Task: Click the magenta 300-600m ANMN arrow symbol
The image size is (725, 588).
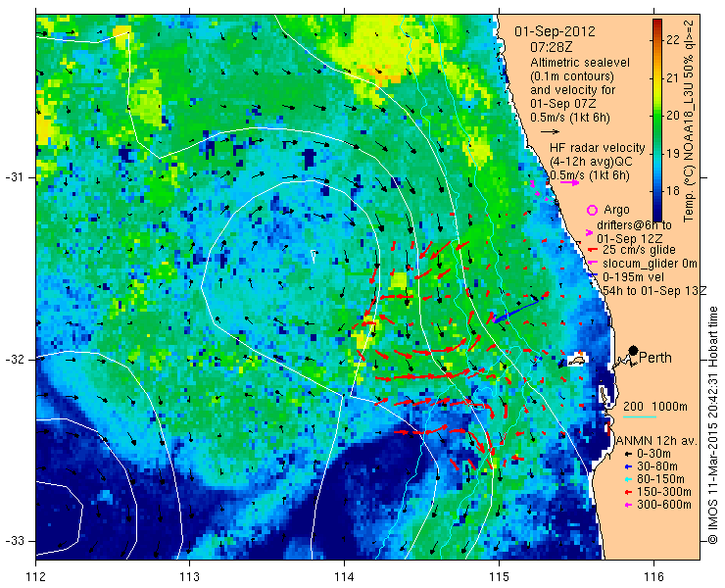Action: point(628,505)
